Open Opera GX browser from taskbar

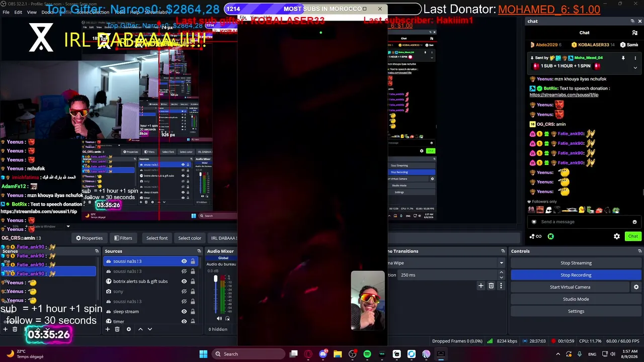[308, 354]
